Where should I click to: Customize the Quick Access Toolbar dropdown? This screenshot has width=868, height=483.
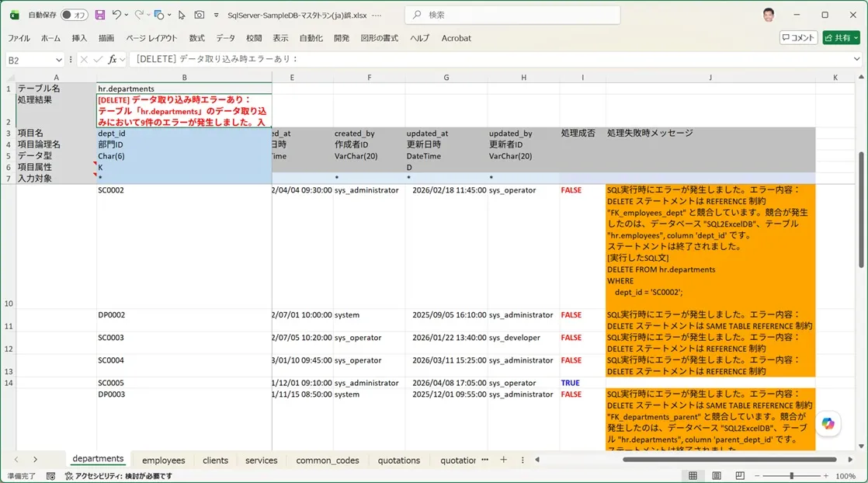pyautogui.click(x=216, y=15)
